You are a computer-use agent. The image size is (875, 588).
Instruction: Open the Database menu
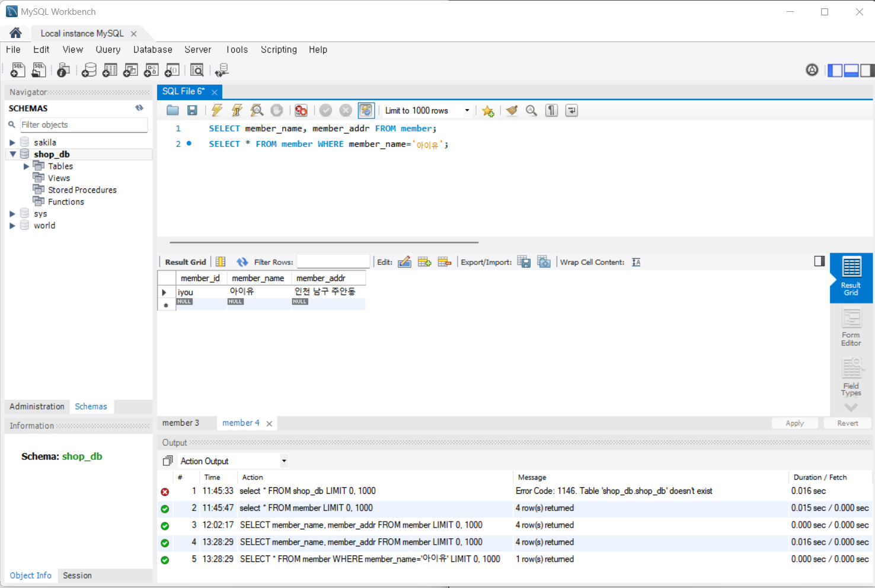pyautogui.click(x=153, y=50)
